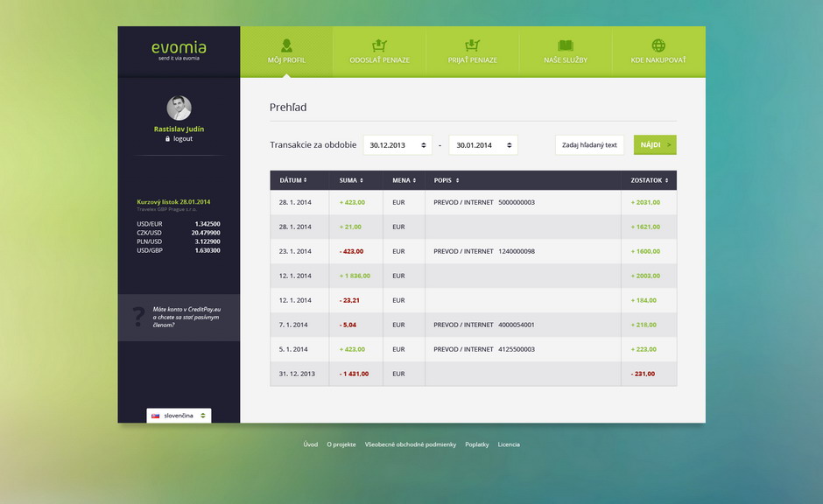The height and width of the screenshot is (504, 823).
Task: Click the - 1 431,00 amount cell
Action: coord(355,374)
